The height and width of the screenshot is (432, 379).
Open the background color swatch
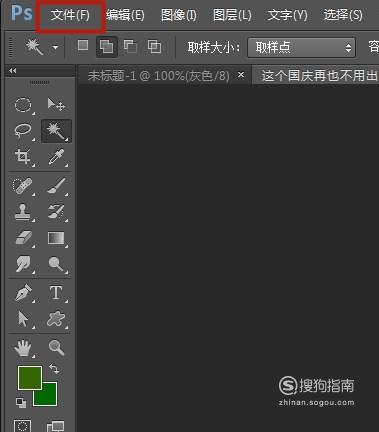[x=49, y=398]
